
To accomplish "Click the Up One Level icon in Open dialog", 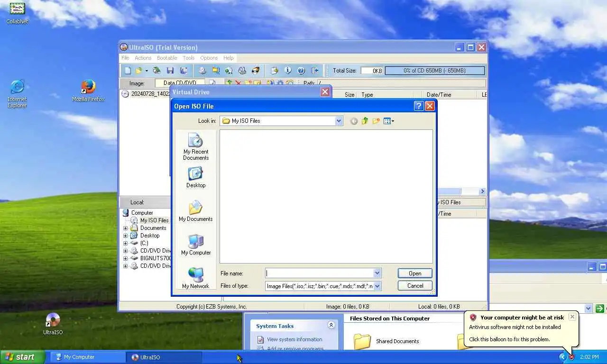I will tap(365, 121).
